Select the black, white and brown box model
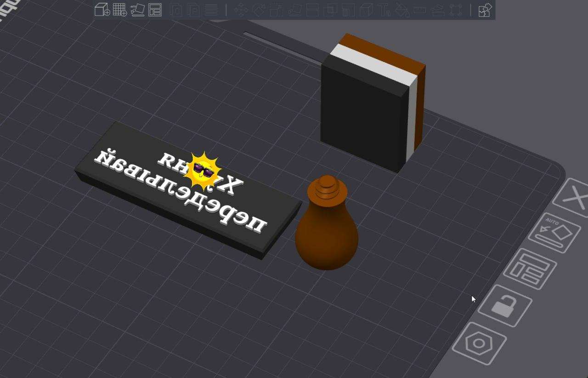The image size is (588, 378). click(373, 103)
